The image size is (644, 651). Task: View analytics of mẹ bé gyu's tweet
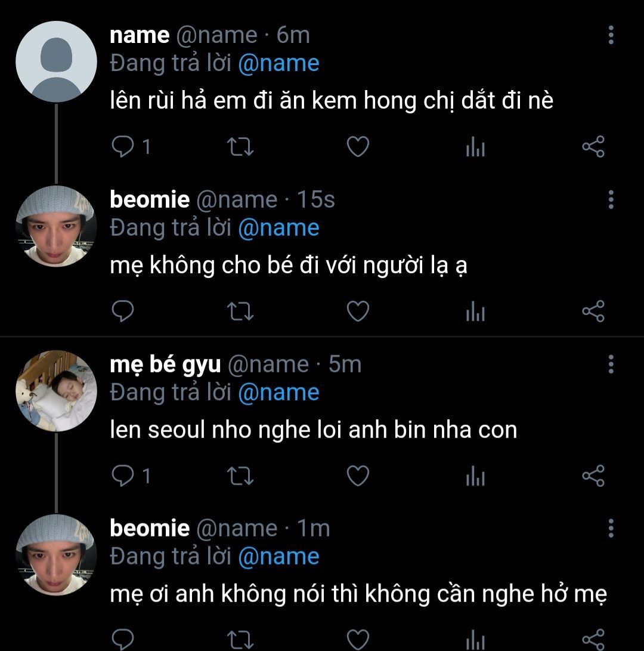pos(475,476)
